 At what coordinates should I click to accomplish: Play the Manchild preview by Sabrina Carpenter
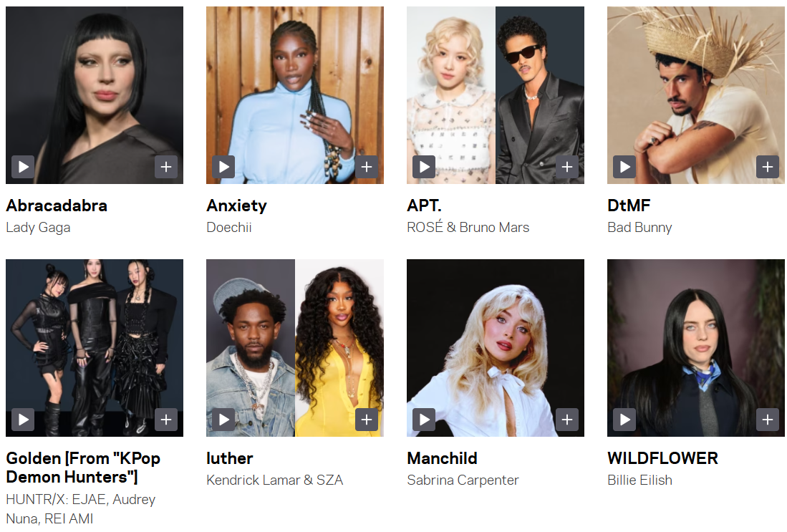(x=424, y=420)
